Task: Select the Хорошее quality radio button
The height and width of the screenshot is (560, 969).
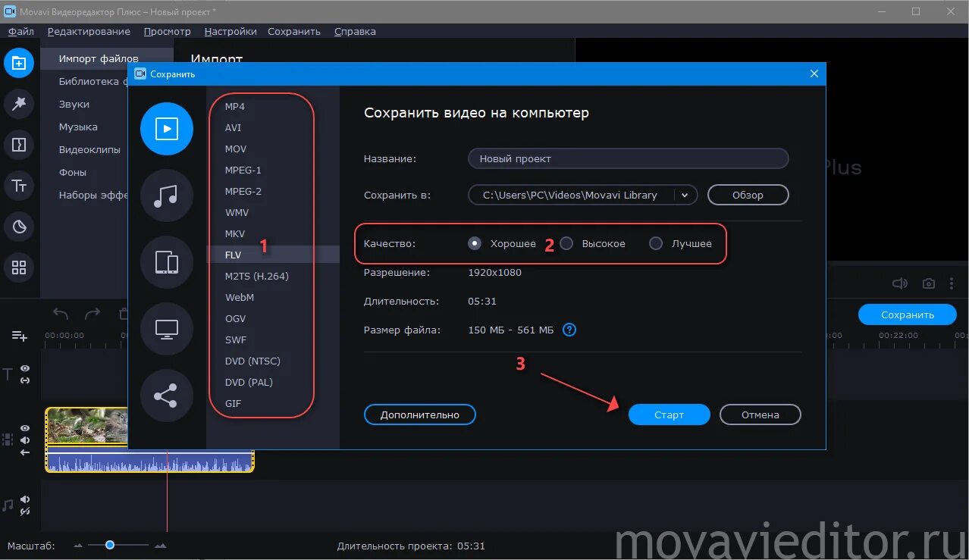Action: [x=475, y=243]
